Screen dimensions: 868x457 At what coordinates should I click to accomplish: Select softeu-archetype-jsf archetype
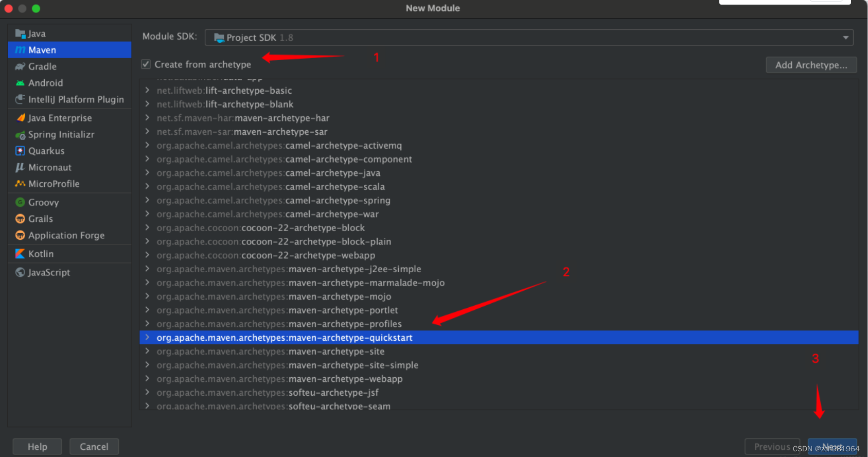pyautogui.click(x=499, y=393)
